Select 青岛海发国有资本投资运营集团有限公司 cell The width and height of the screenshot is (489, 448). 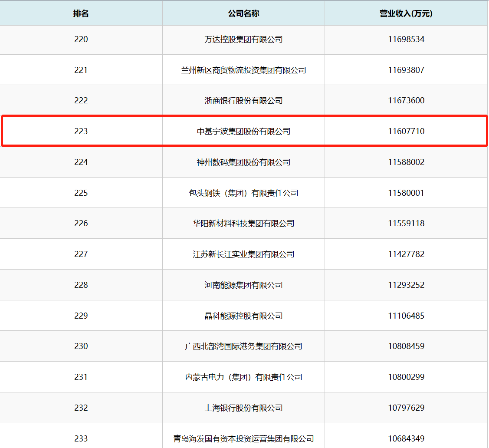click(243, 438)
